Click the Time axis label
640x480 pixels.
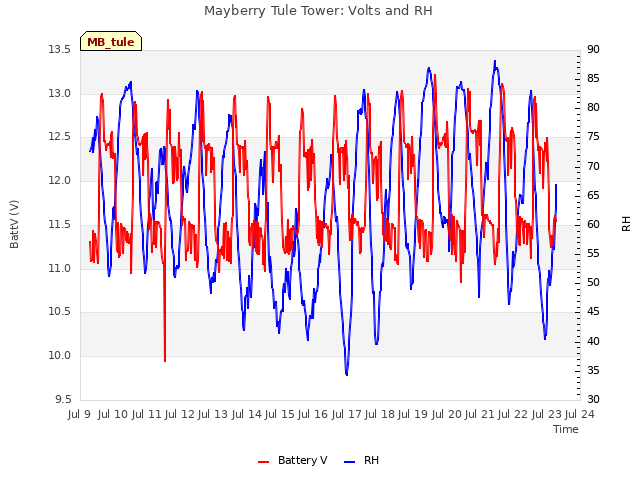point(566,429)
